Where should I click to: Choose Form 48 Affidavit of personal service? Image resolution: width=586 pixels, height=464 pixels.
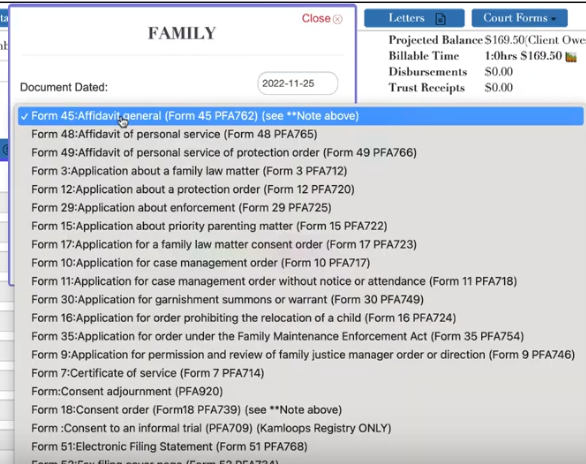tap(301, 134)
